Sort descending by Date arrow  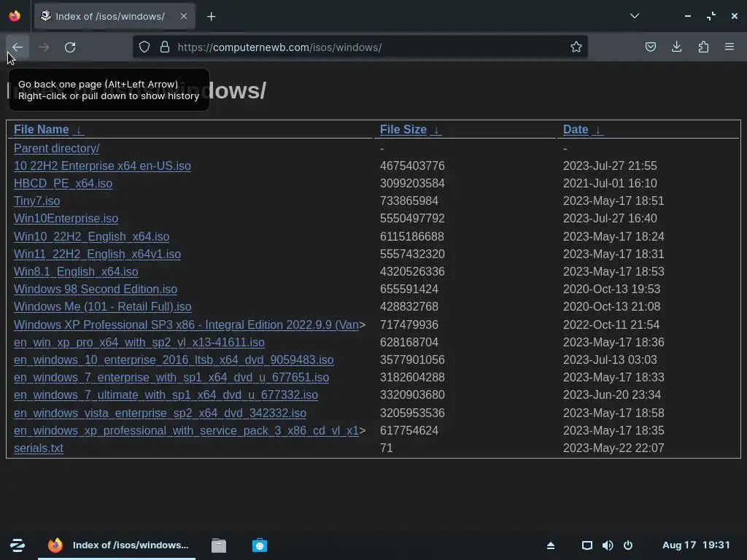tap(597, 130)
